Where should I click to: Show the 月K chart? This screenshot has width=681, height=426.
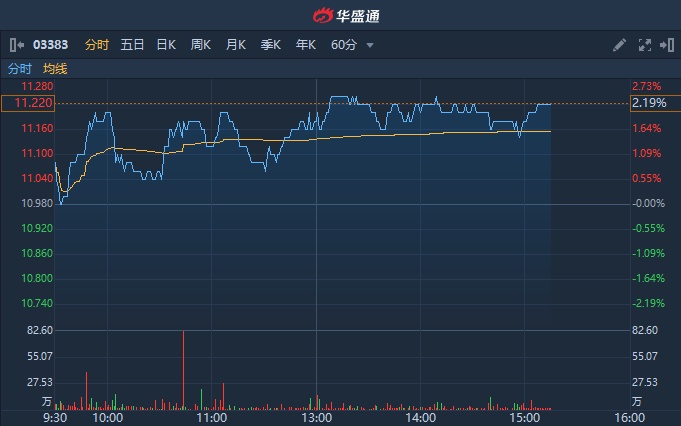(236, 45)
